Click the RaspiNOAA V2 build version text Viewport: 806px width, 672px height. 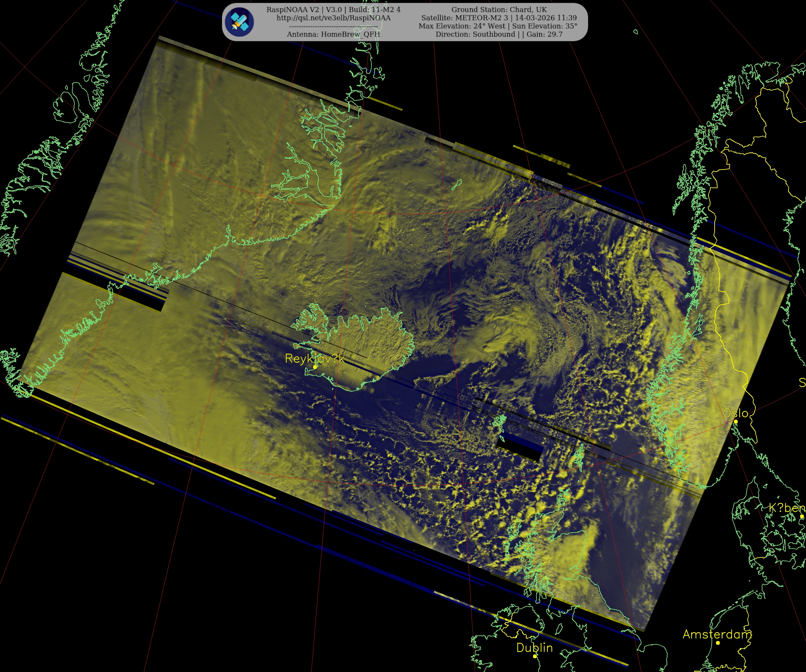333,10
